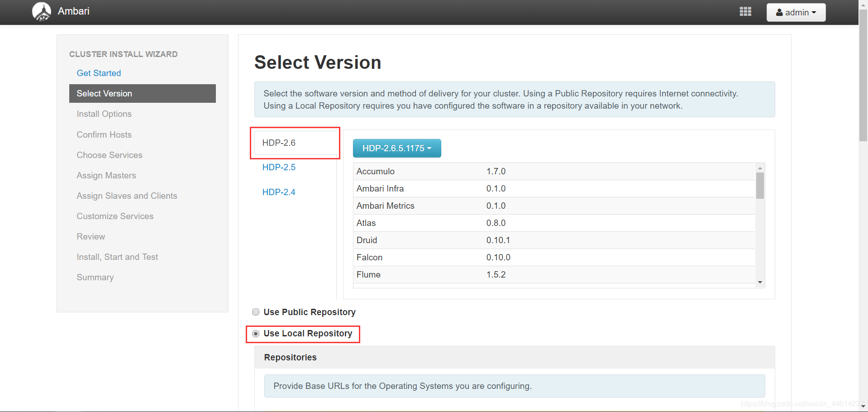This screenshot has width=868, height=412.
Task: Click the Install Options wizard step
Action: tap(104, 114)
